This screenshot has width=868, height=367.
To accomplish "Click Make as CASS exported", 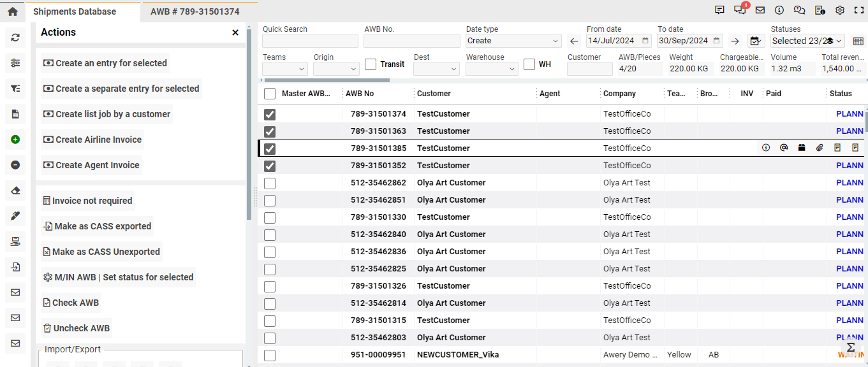I will [97, 226].
